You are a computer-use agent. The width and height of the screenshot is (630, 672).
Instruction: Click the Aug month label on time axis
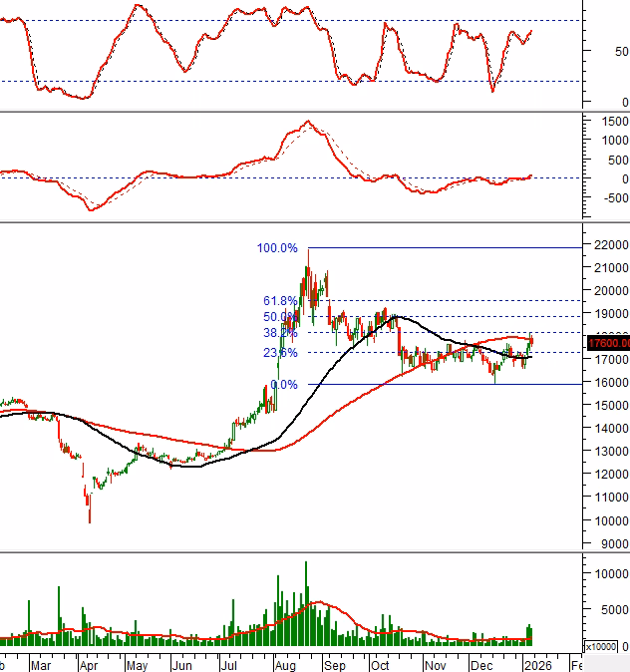281,663
